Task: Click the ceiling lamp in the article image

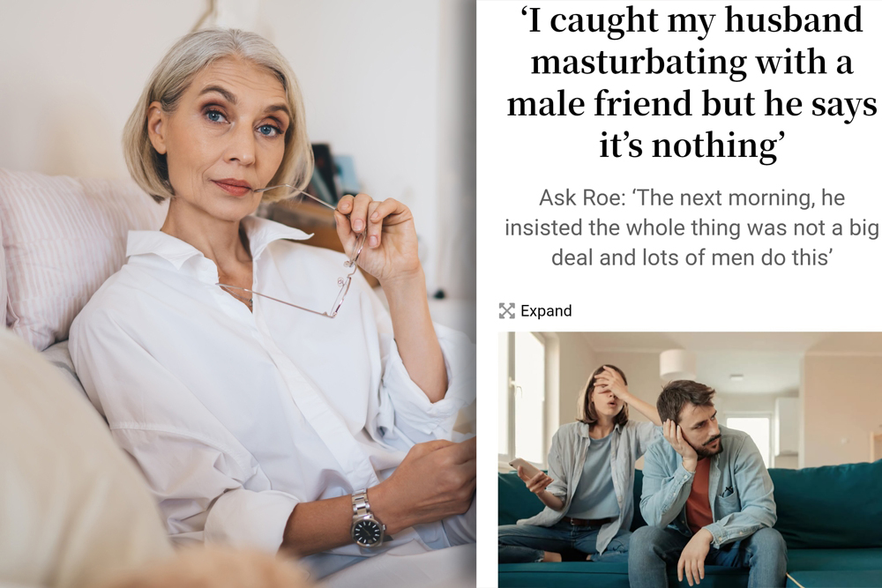Action: [677, 364]
